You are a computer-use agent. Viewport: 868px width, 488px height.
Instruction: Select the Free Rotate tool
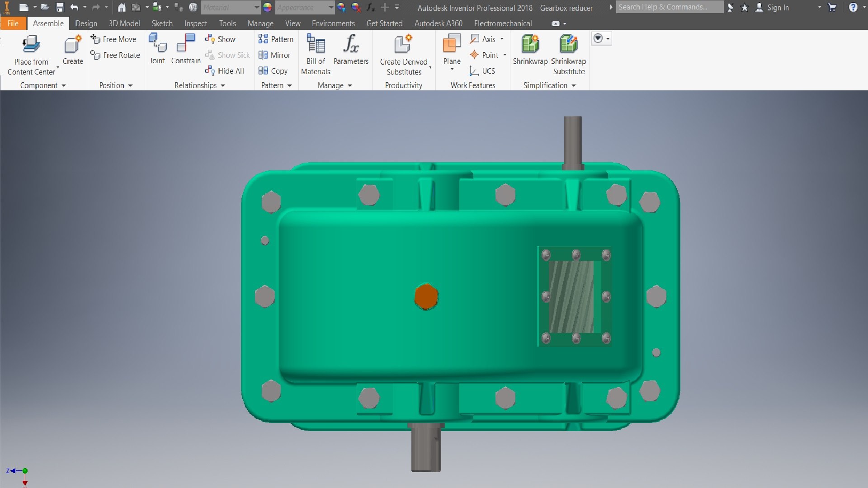[115, 55]
